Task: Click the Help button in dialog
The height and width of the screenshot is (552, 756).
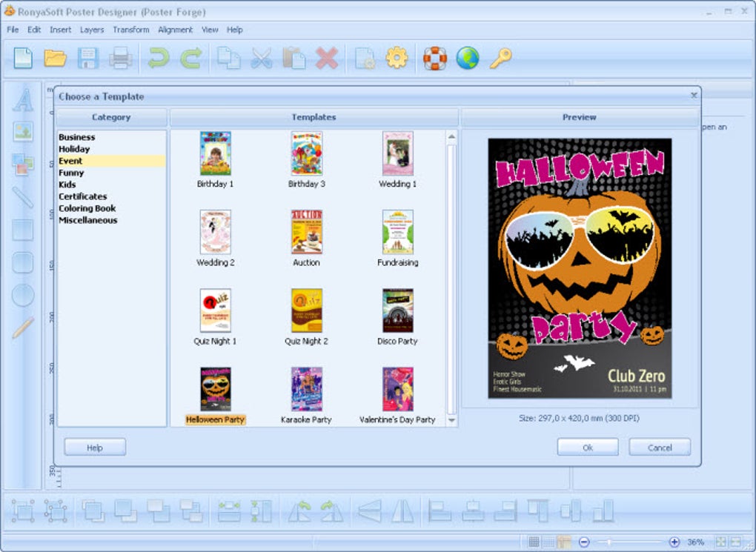Action: (95, 448)
